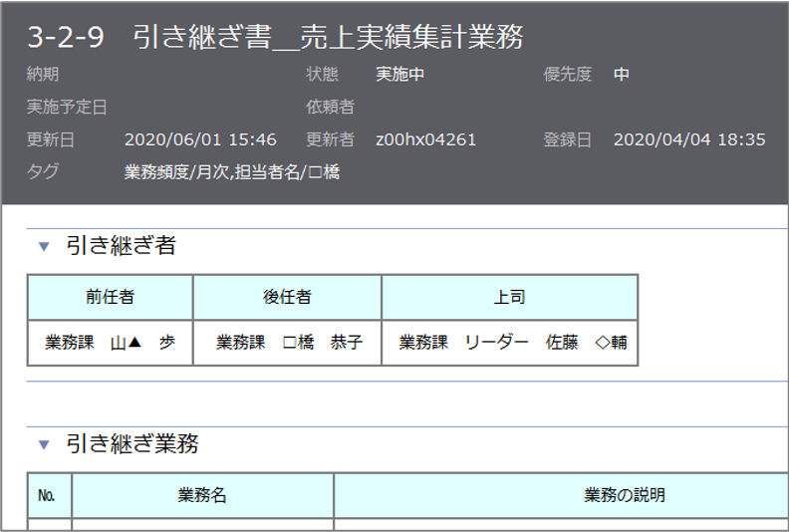Click the 業務名 column header

coord(202,495)
